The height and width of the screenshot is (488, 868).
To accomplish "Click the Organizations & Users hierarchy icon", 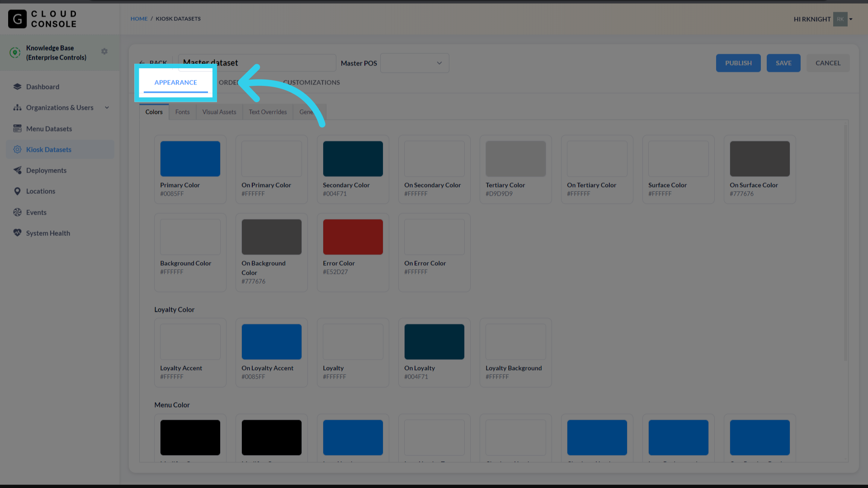I will 17,108.
